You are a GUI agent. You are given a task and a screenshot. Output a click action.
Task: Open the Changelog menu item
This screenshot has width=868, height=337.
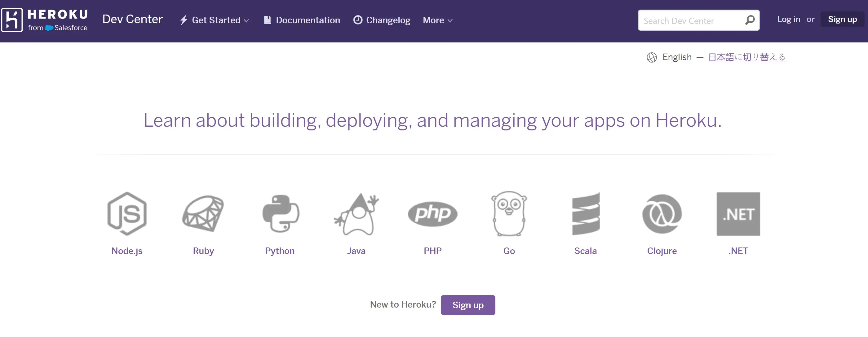[x=382, y=20]
